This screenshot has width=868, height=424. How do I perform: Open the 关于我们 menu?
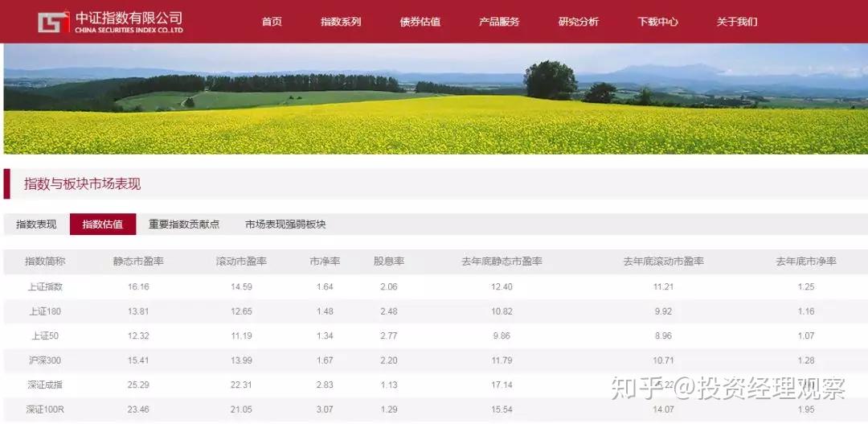(x=737, y=22)
